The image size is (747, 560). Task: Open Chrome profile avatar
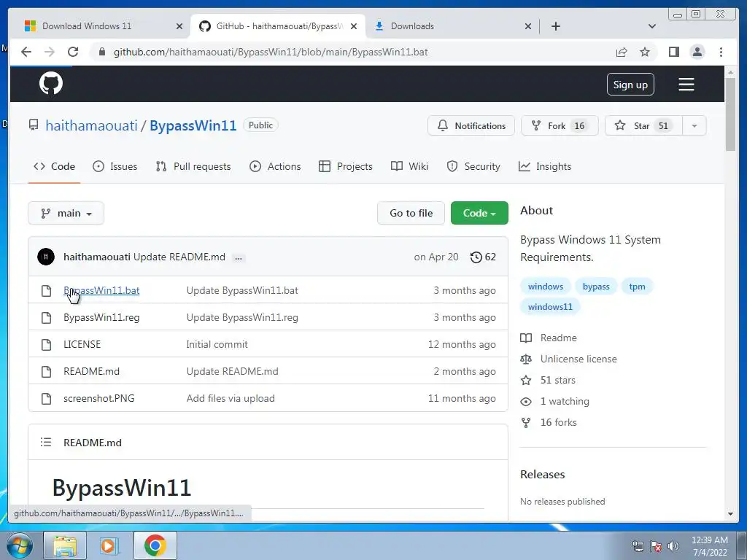[697, 52]
